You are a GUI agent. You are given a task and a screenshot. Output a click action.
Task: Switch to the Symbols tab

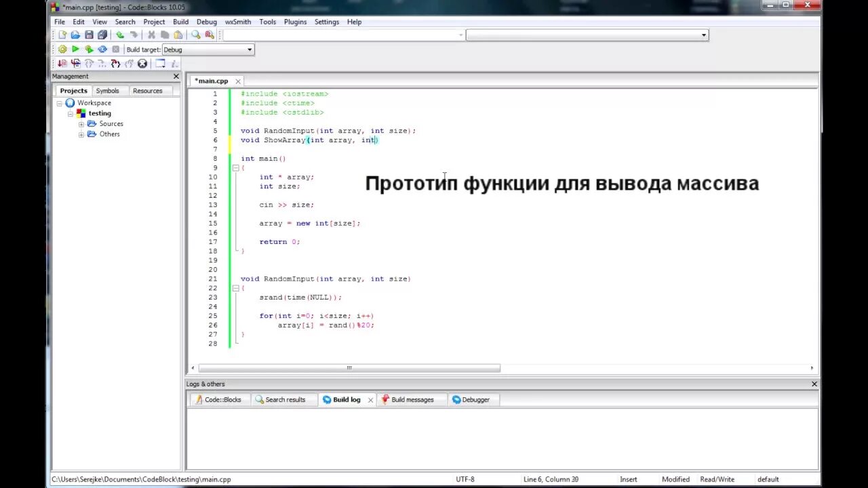click(107, 91)
